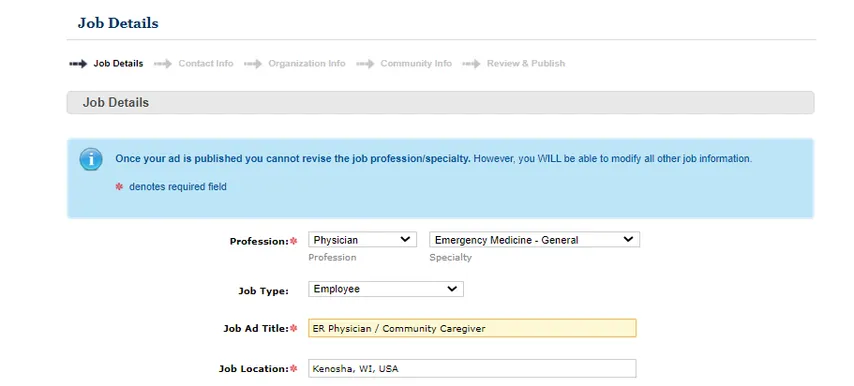This screenshot has height=386, width=854.
Task: Open the Community Info step
Action: (416, 64)
